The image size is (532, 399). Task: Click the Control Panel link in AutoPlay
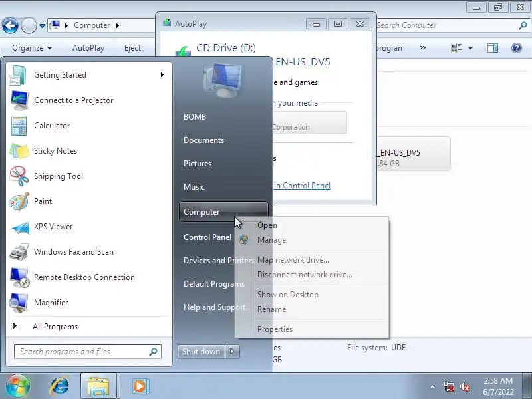[x=302, y=186]
